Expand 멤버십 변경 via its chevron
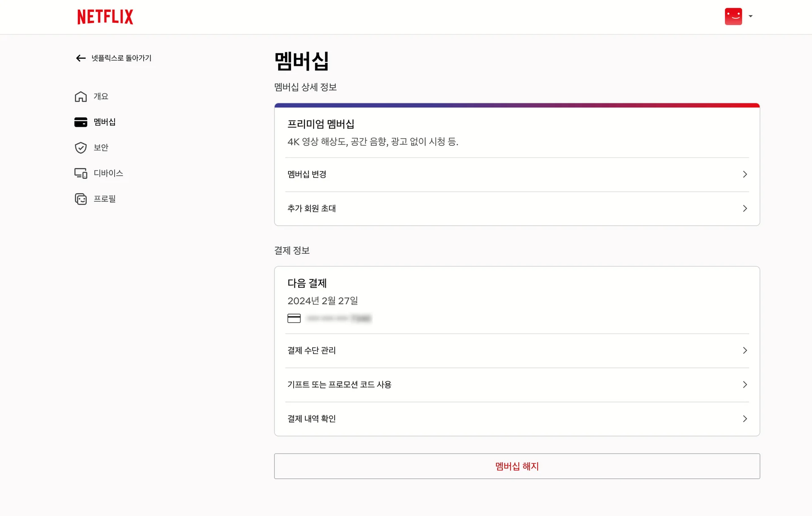 coord(745,174)
